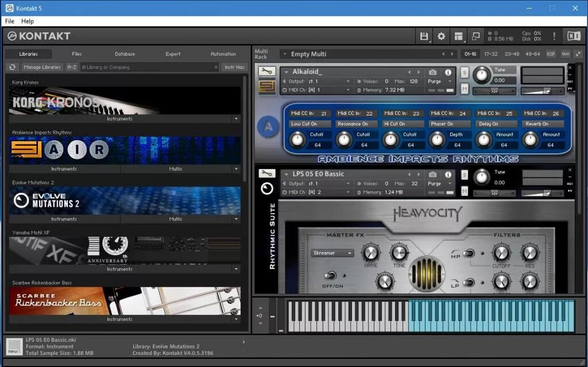Click LPS 05 E0 Bassic camera icon
The width and height of the screenshot is (588, 367).
coord(433,175)
